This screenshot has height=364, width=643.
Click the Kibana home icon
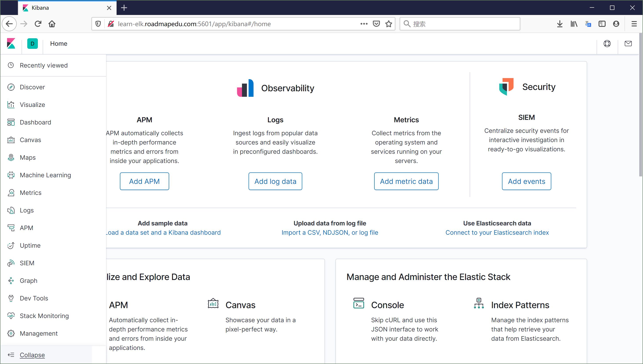click(11, 43)
